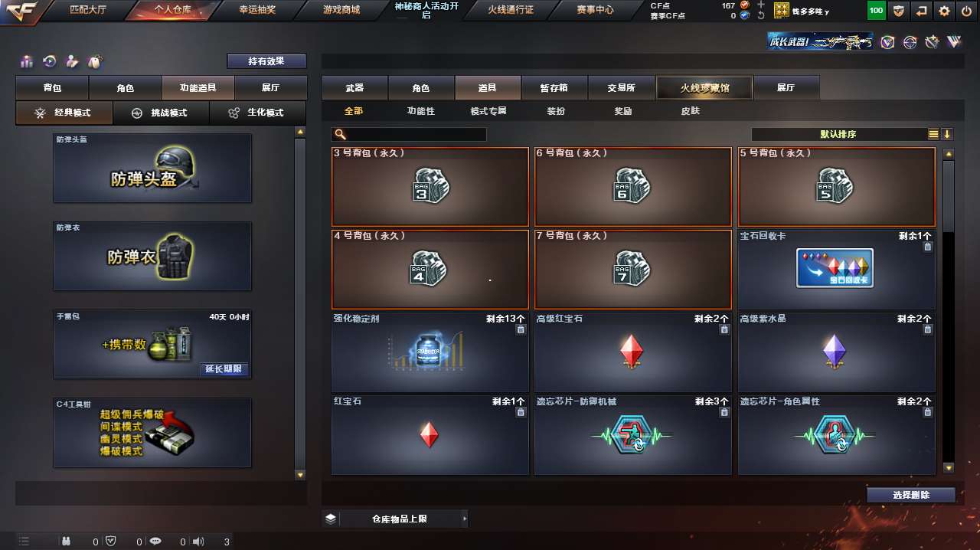980x550 pixels.
Task: Open the statistics bar chart icon
Action: pos(27,61)
